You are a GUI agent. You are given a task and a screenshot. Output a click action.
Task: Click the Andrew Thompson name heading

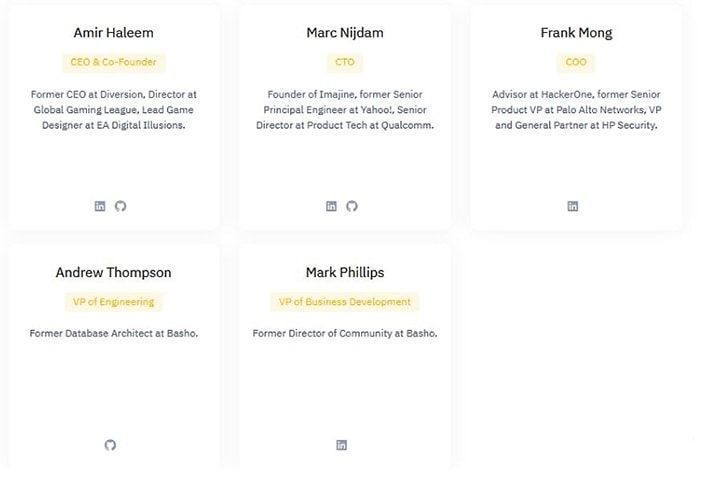(x=113, y=272)
